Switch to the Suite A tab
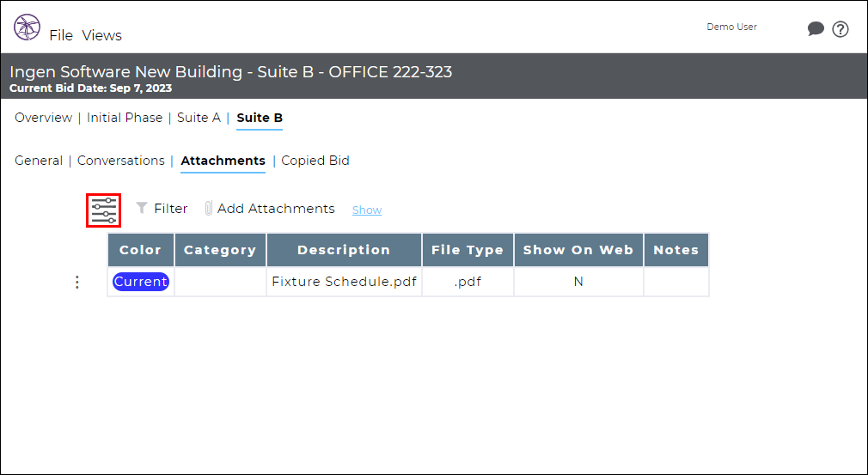 199,118
